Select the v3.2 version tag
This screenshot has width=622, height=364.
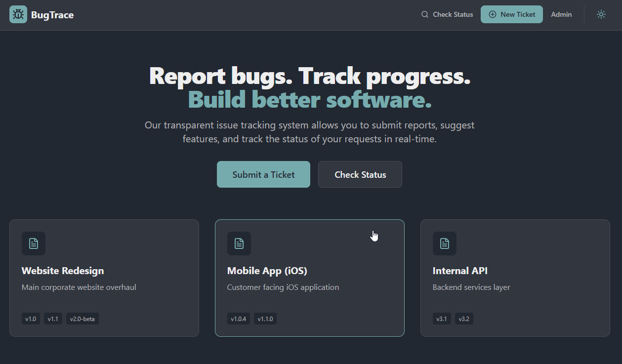(464, 319)
